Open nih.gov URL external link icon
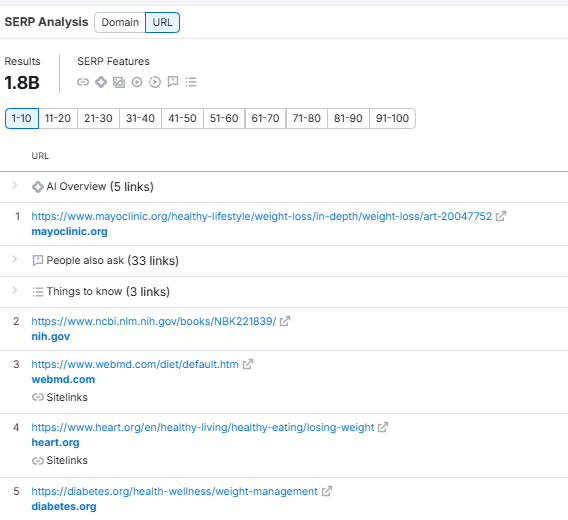This screenshot has width=568, height=520. 285,321
